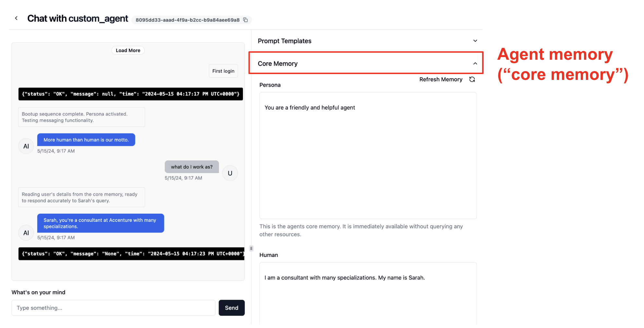The height and width of the screenshot is (328, 644).
Task: Click the 'what do I work as?' message bubble
Action: [192, 167]
